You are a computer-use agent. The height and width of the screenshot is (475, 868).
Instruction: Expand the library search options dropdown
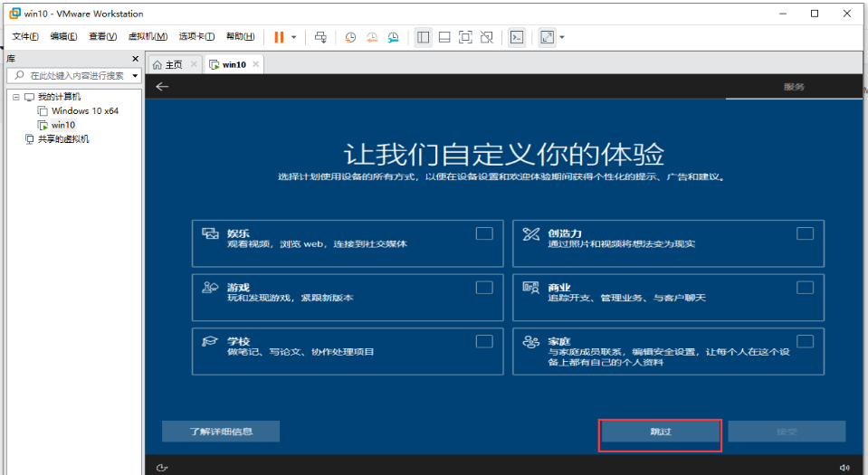coord(135,76)
